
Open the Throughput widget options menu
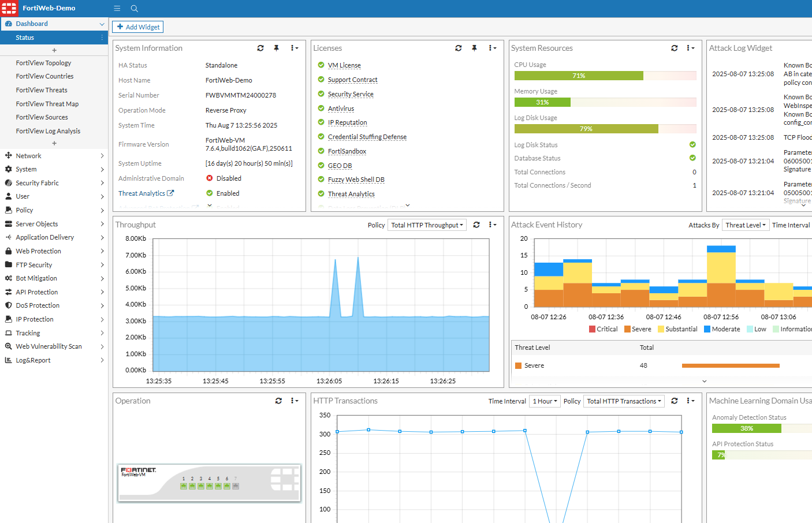(x=493, y=225)
